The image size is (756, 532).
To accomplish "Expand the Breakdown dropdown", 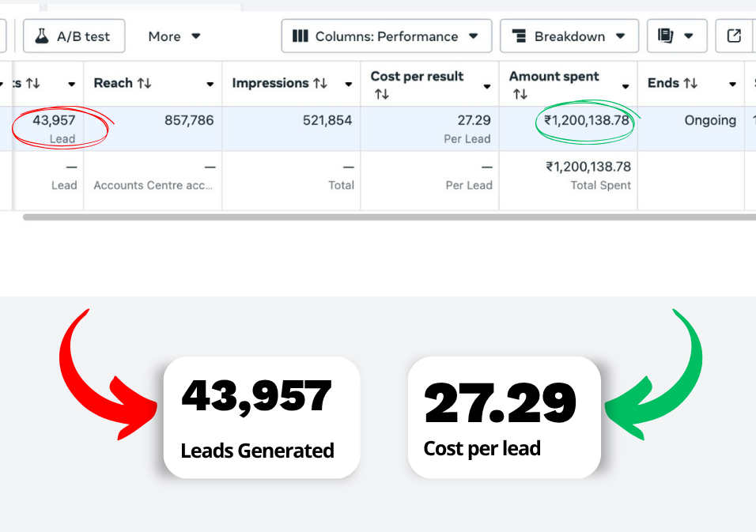I will [x=569, y=36].
